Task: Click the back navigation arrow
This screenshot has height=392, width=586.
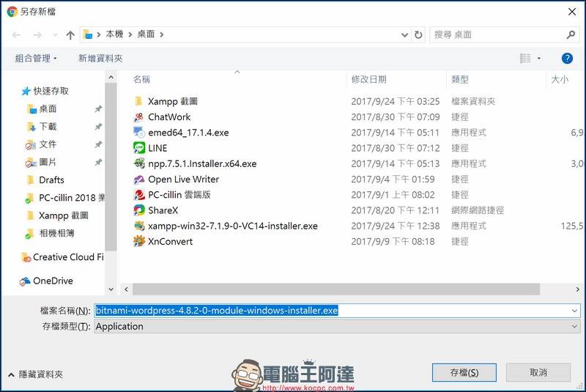Action: (x=16, y=35)
